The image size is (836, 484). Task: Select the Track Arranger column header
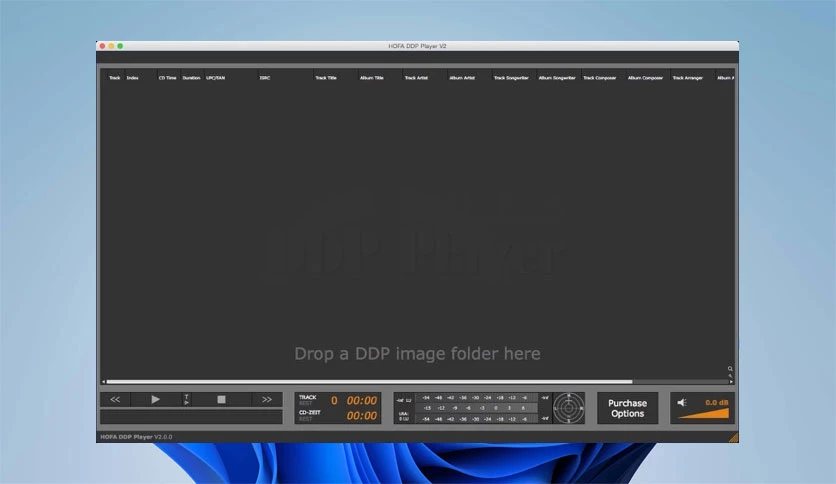pos(688,78)
